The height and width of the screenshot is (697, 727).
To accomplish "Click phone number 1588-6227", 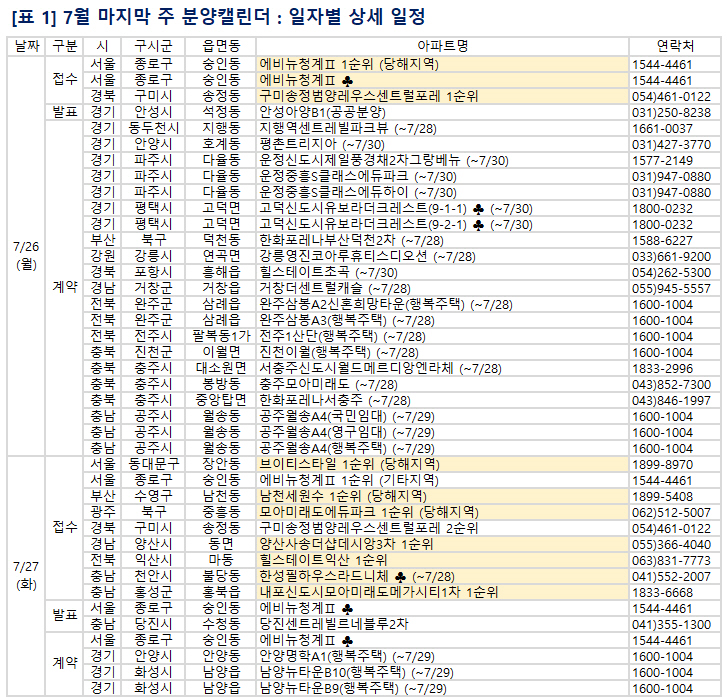I will tap(662, 240).
